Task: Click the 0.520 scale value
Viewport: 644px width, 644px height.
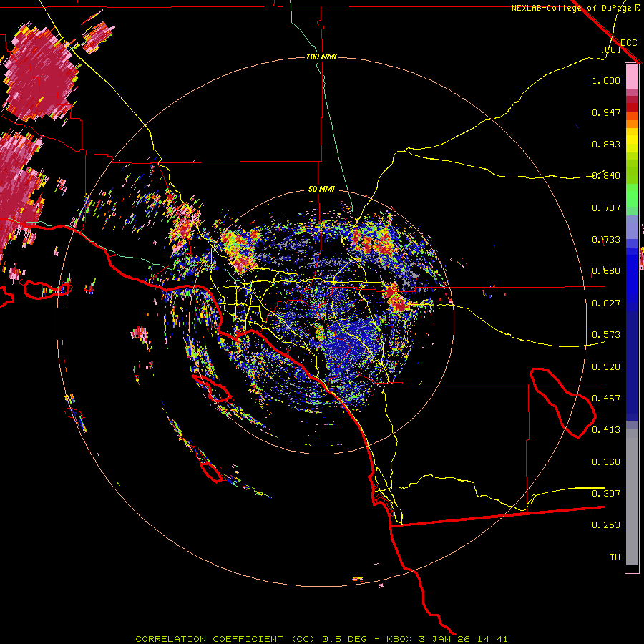Action: [606, 367]
